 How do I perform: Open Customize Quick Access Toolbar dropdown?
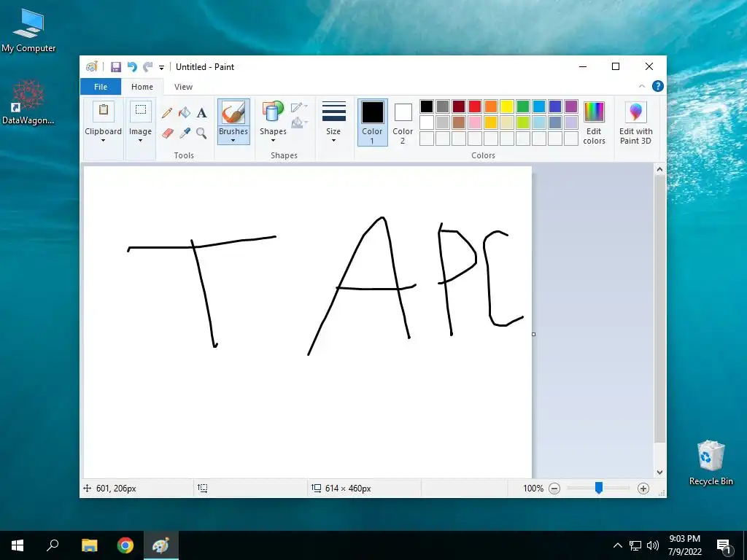(x=161, y=68)
